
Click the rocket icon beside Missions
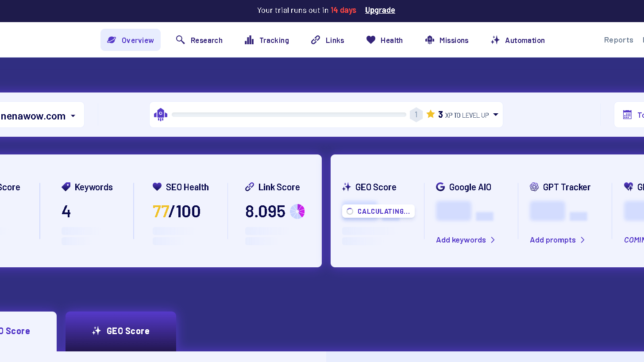pyautogui.click(x=429, y=40)
